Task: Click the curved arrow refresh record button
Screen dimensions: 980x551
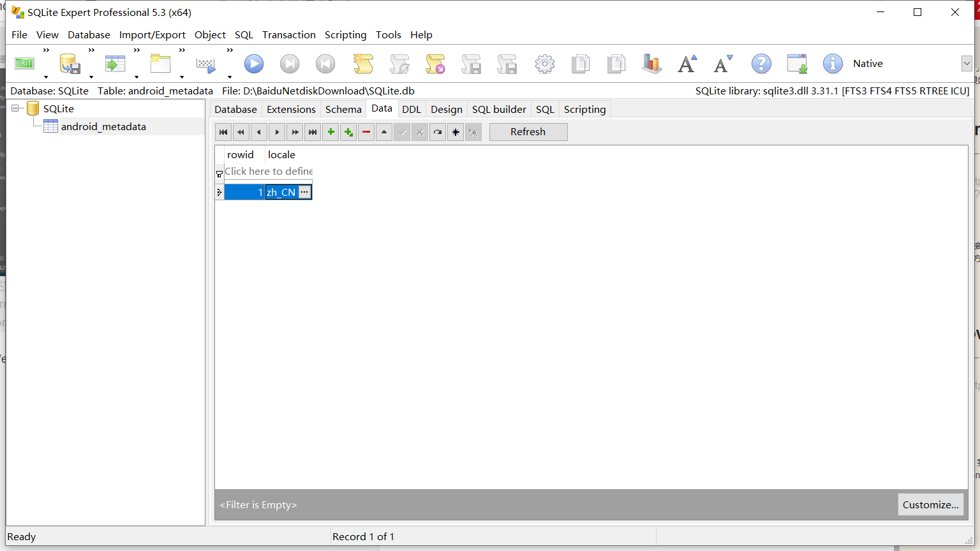Action: point(438,132)
